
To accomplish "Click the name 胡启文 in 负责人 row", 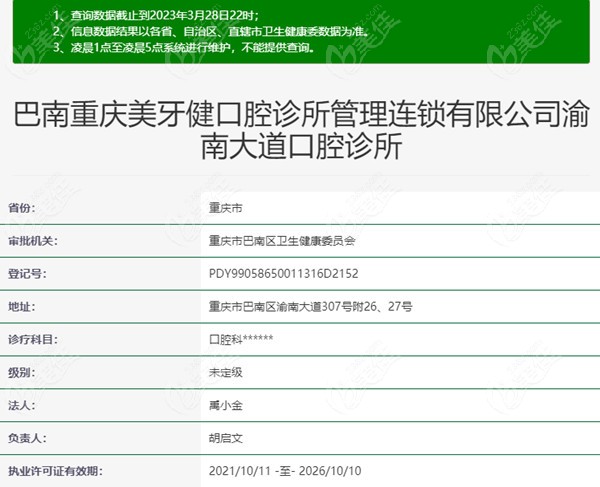I will pyautogui.click(x=225, y=438).
